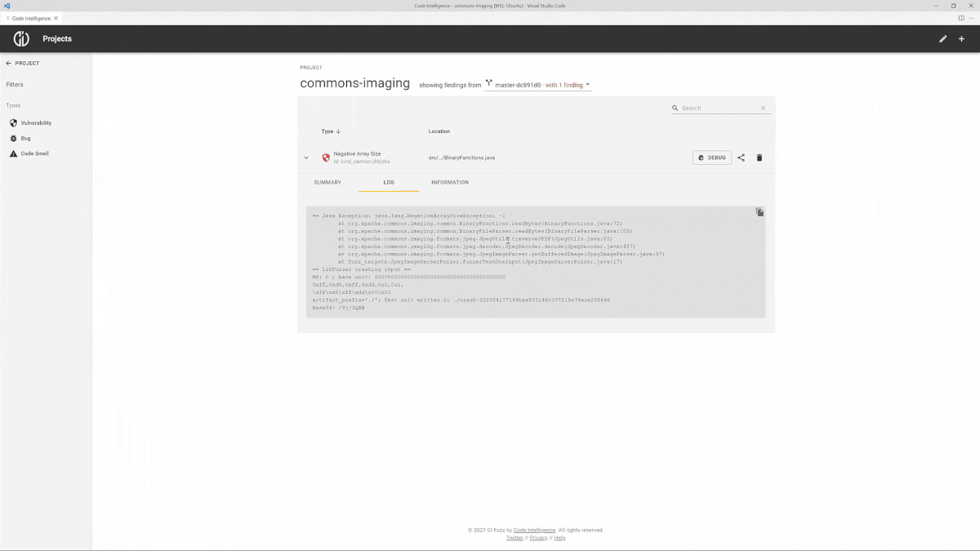This screenshot has height=551, width=980.
Task: Close the Code Intelligence editor tab
Action: 55,17
